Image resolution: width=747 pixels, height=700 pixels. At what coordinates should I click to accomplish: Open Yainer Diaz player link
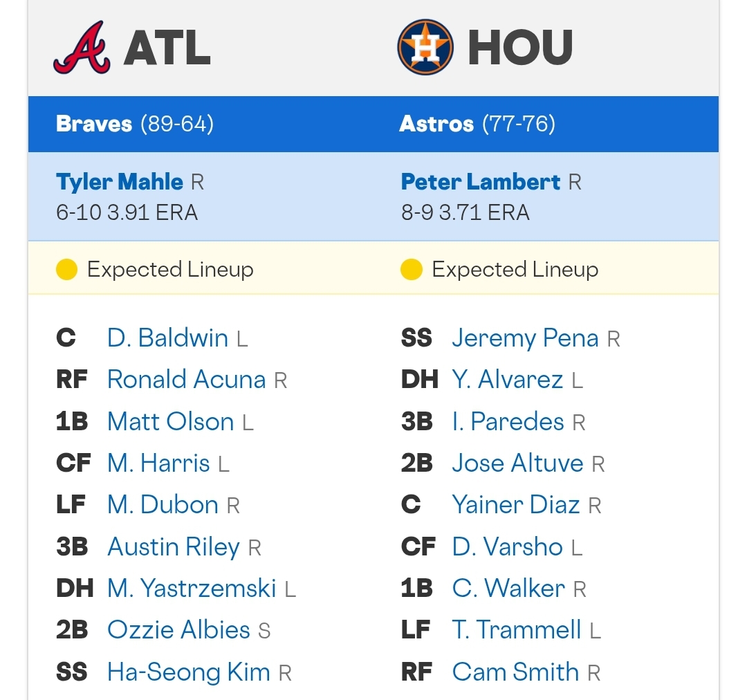click(516, 505)
